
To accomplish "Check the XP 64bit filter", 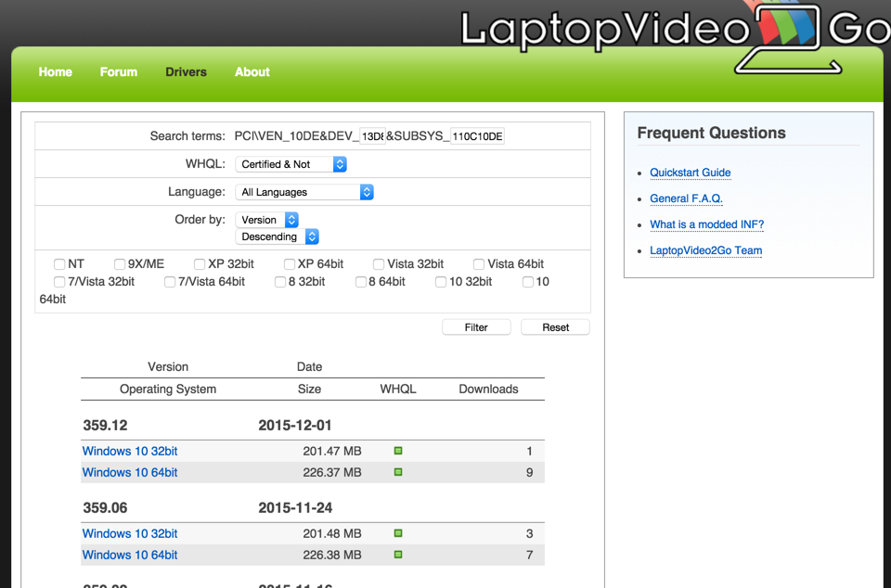I will click(290, 264).
